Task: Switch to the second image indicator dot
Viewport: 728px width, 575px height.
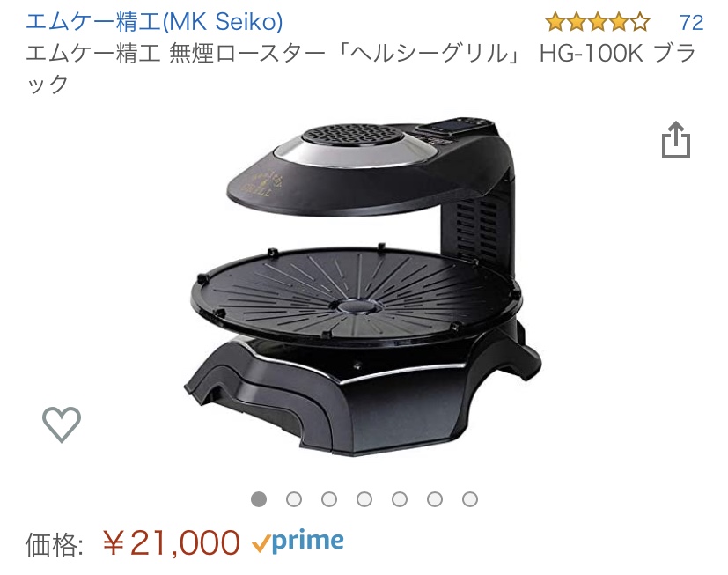Action: (294, 499)
